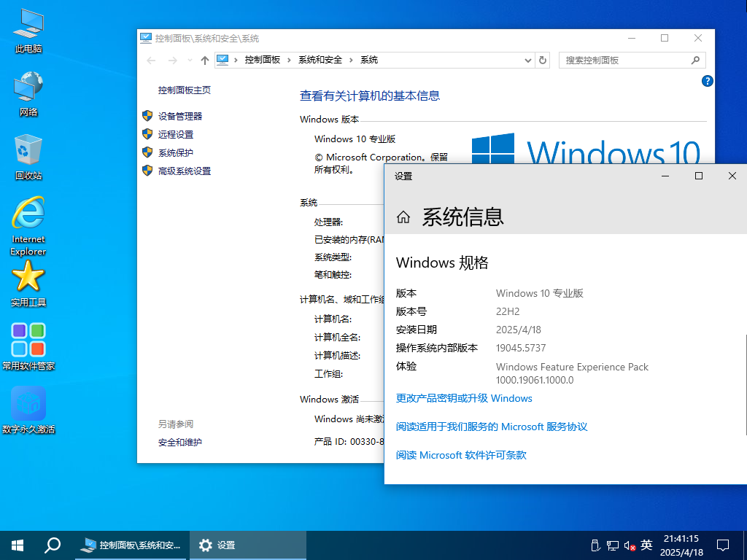Refresh the Control Panel address bar
The width and height of the screenshot is (747, 560).
click(x=543, y=61)
